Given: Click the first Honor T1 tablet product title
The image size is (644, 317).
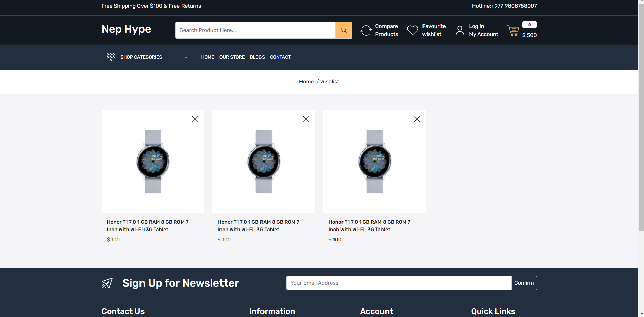Looking at the screenshot, I should pyautogui.click(x=147, y=225).
